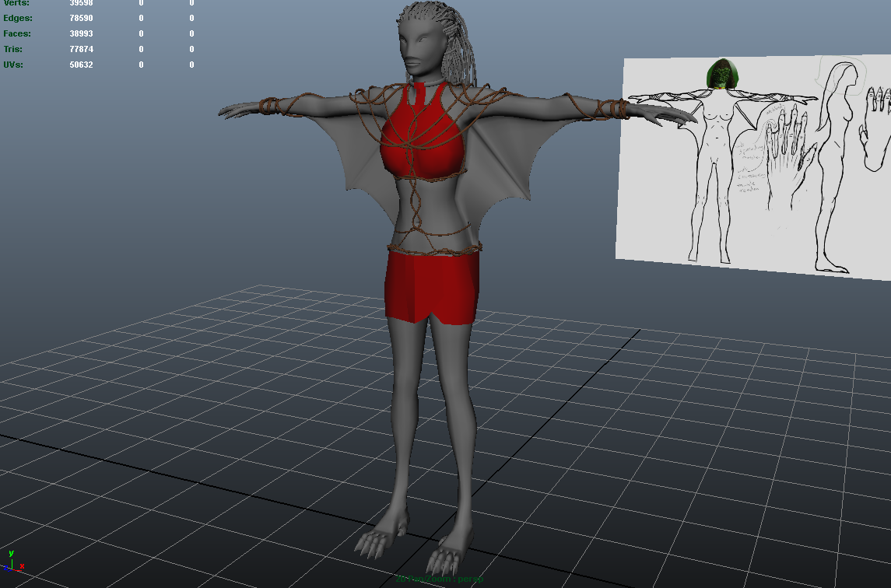This screenshot has height=588, width=891.
Task: Click the UVs count value 50632
Action: point(81,65)
